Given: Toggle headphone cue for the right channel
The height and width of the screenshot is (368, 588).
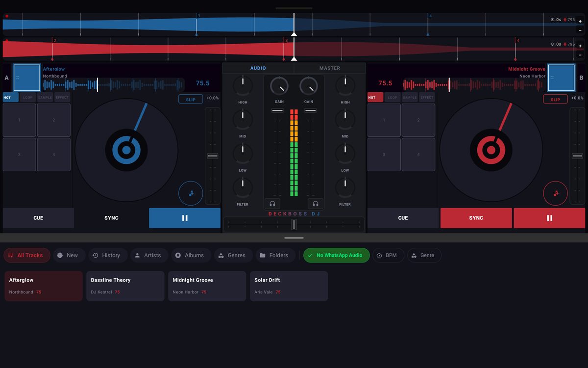Looking at the screenshot, I should pyautogui.click(x=316, y=204).
